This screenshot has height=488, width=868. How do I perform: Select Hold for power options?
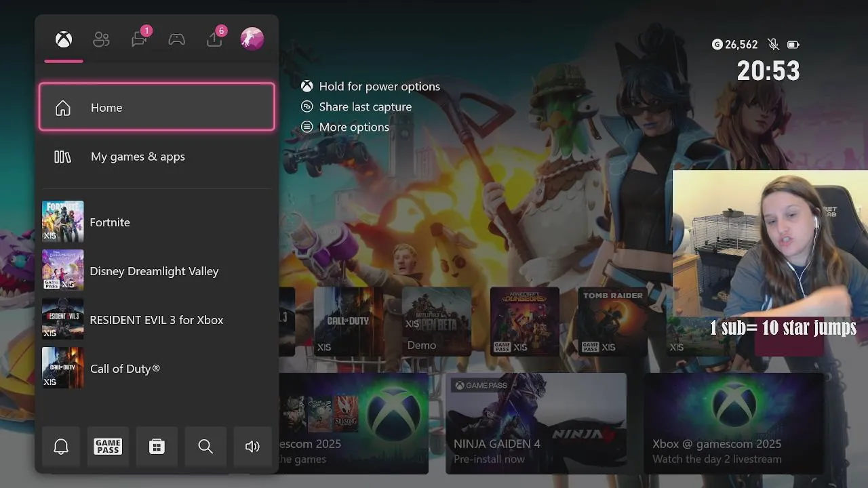point(371,86)
